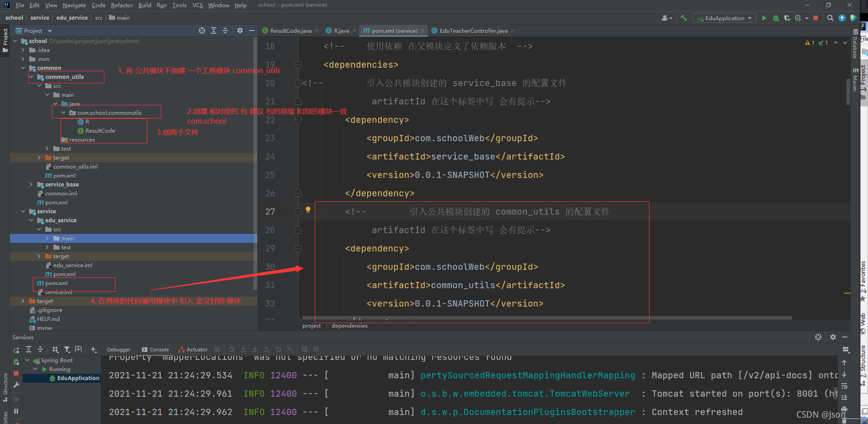Run the EduApplication with the green Run icon

click(764, 18)
